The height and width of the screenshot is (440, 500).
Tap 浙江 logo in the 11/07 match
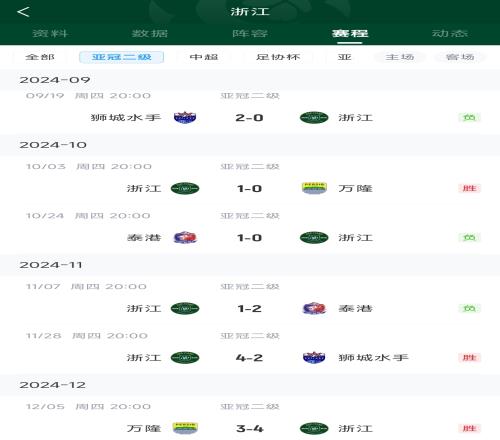[185, 308]
